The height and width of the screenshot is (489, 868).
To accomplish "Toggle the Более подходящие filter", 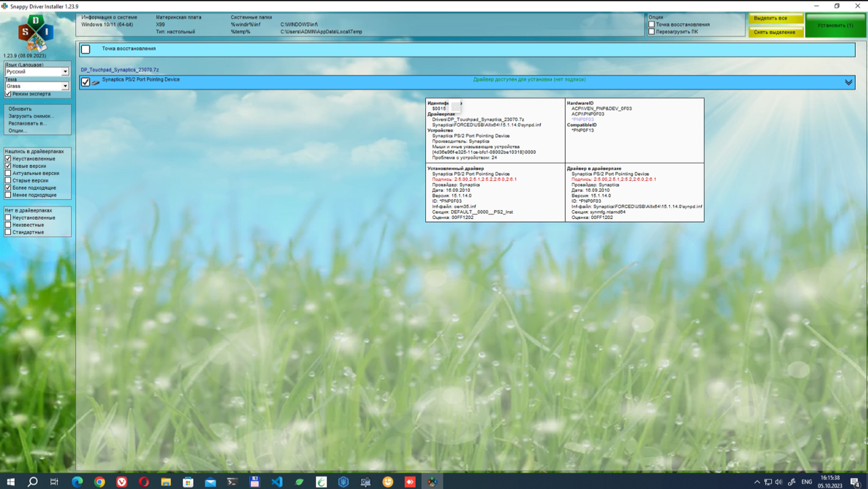I will pyautogui.click(x=7, y=188).
